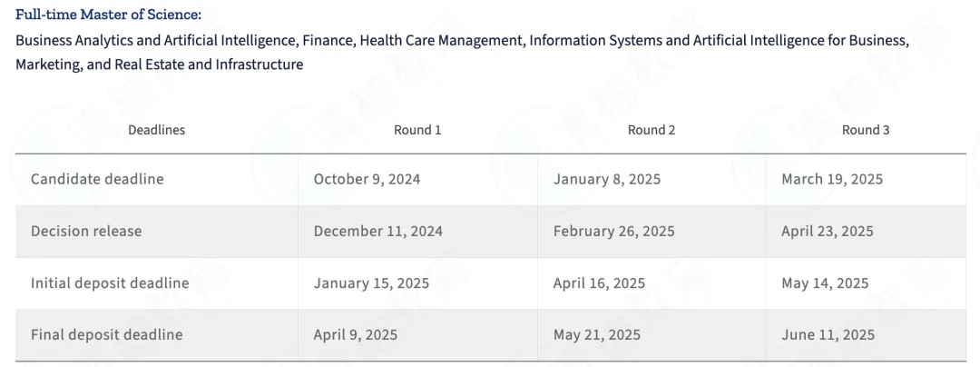Click the "January 8, 2025" cell
980x367 pixels.
tap(607, 179)
